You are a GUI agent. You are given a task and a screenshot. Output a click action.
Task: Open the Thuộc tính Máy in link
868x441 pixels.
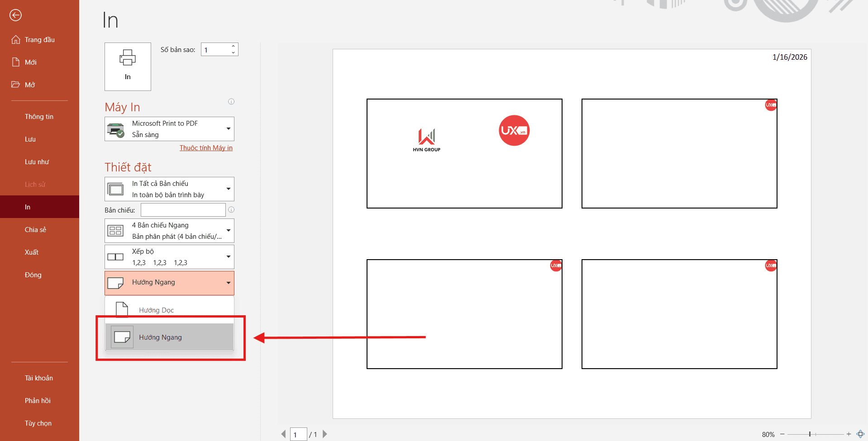coord(206,148)
